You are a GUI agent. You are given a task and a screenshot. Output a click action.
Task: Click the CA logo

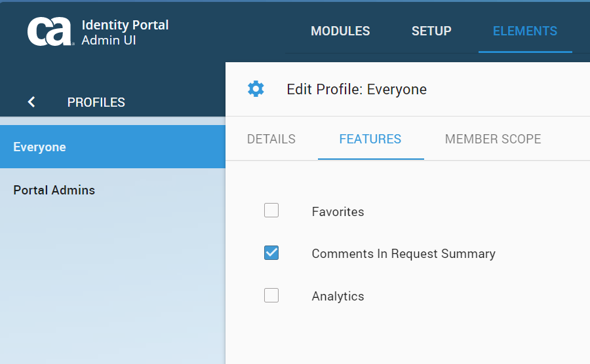click(x=50, y=32)
